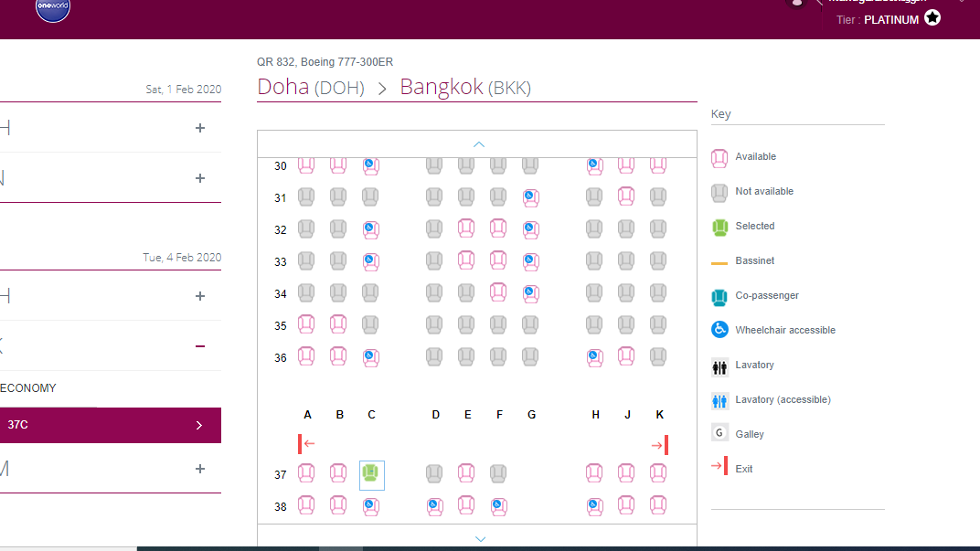Select available seat 37H

(x=594, y=473)
